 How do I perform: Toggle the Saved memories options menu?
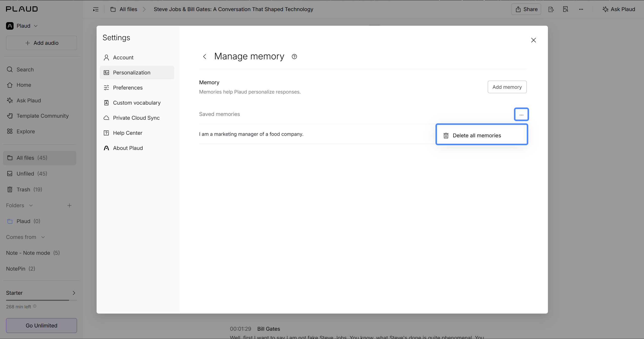click(521, 114)
